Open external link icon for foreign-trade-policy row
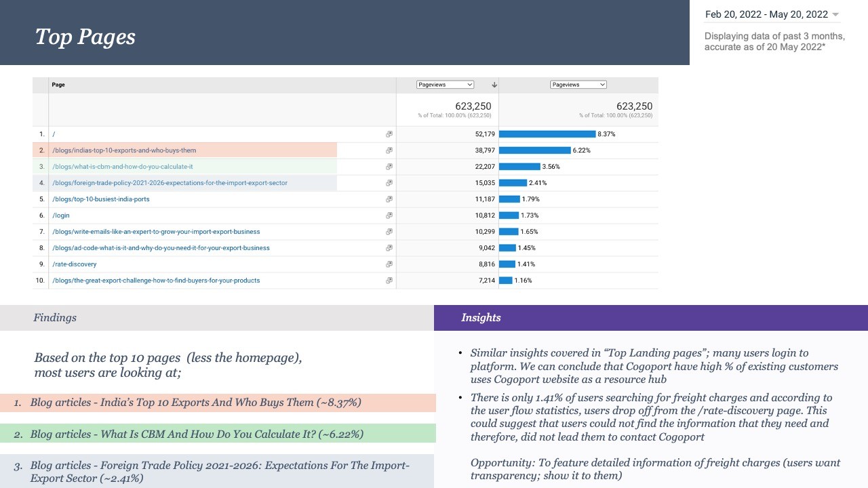This screenshot has height=488, width=868. click(x=389, y=183)
